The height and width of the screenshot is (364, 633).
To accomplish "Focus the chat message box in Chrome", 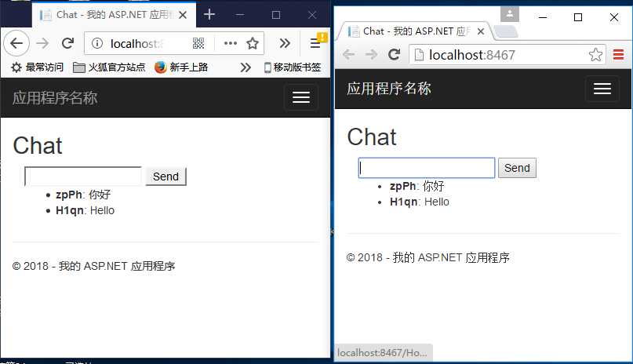I will [x=427, y=168].
